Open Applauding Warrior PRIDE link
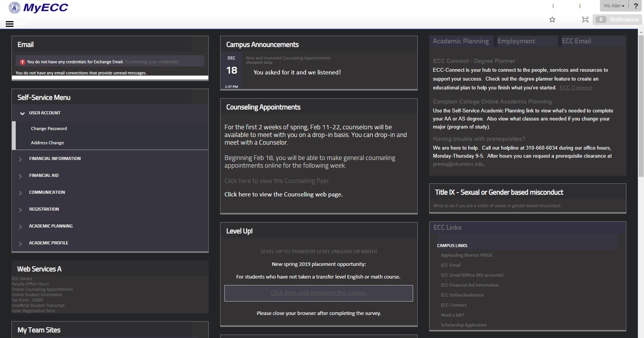The image size is (644, 338). point(466,255)
